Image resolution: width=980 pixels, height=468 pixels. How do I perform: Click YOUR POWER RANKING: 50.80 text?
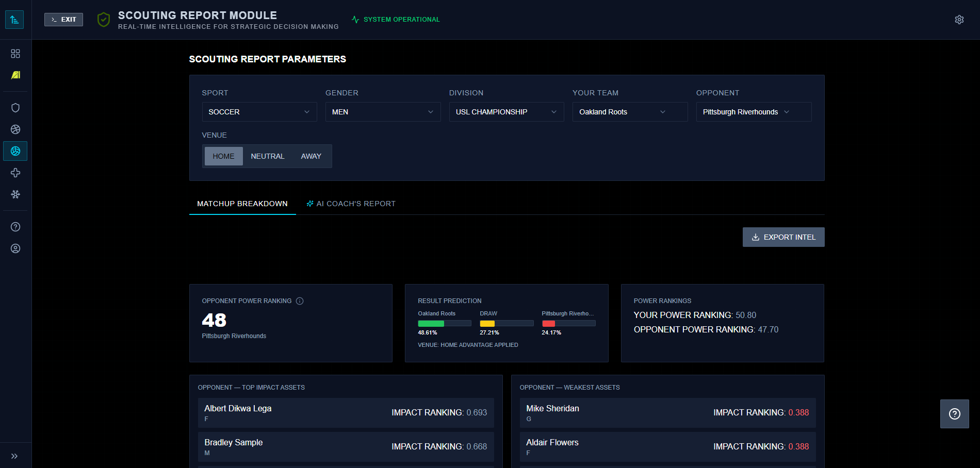click(695, 315)
